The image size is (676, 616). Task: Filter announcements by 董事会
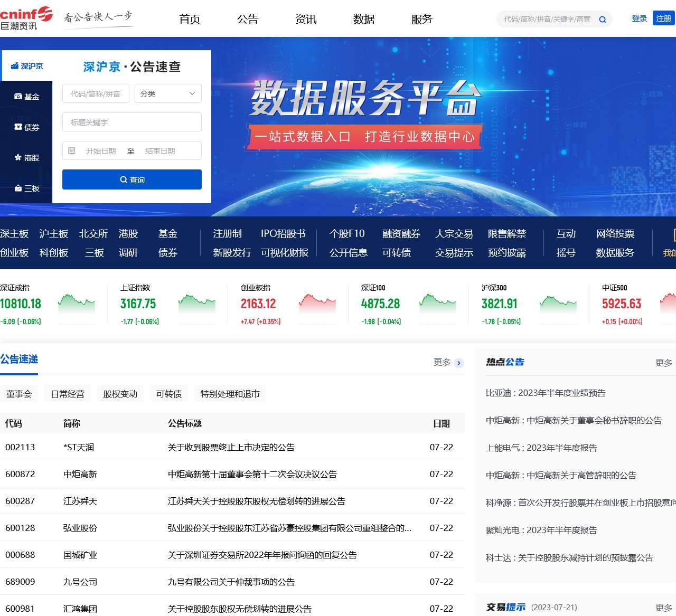19,394
